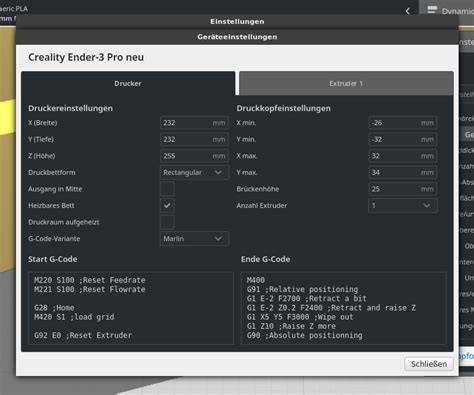
Task: Click the Z (Höhe) value field
Action: click(194, 156)
